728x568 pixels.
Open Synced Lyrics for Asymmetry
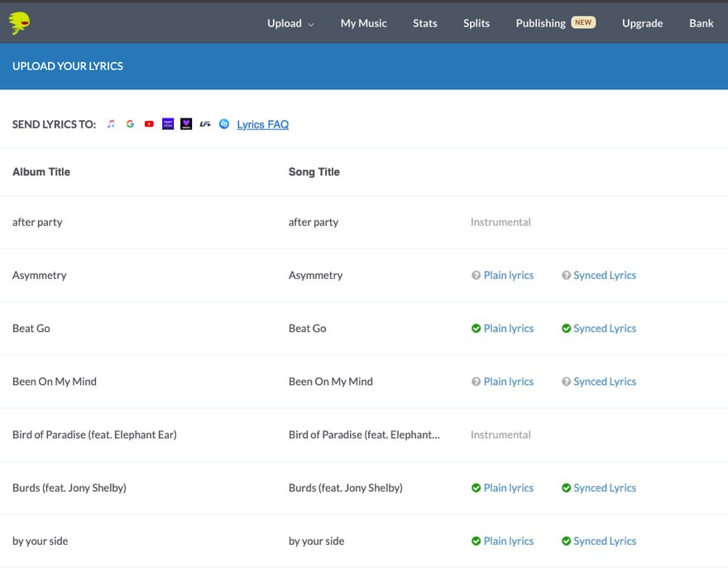(605, 275)
